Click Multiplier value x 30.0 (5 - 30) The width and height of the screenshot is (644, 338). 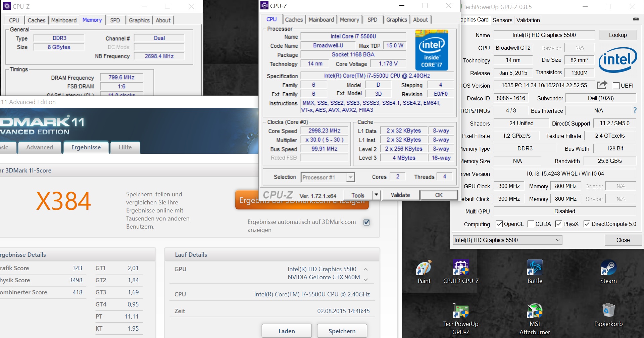[324, 140]
